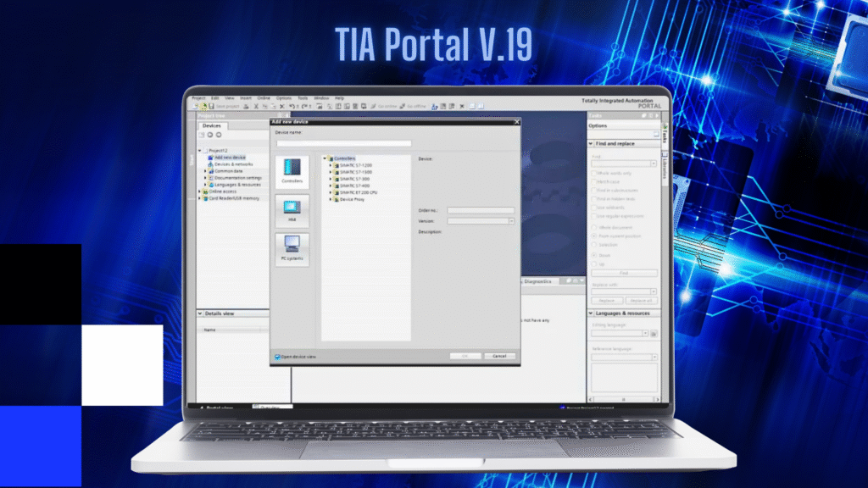The width and height of the screenshot is (868, 488).
Task: Select the Controllers device category icon
Action: [292, 170]
